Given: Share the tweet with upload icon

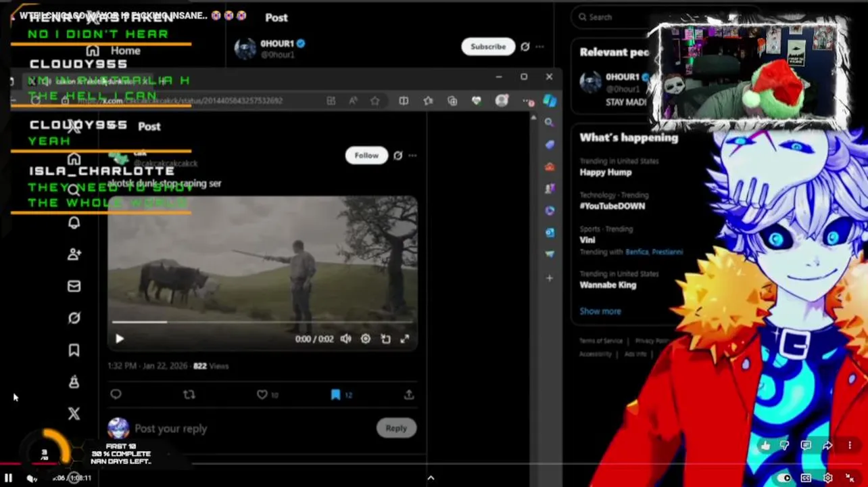Looking at the screenshot, I should 409,394.
